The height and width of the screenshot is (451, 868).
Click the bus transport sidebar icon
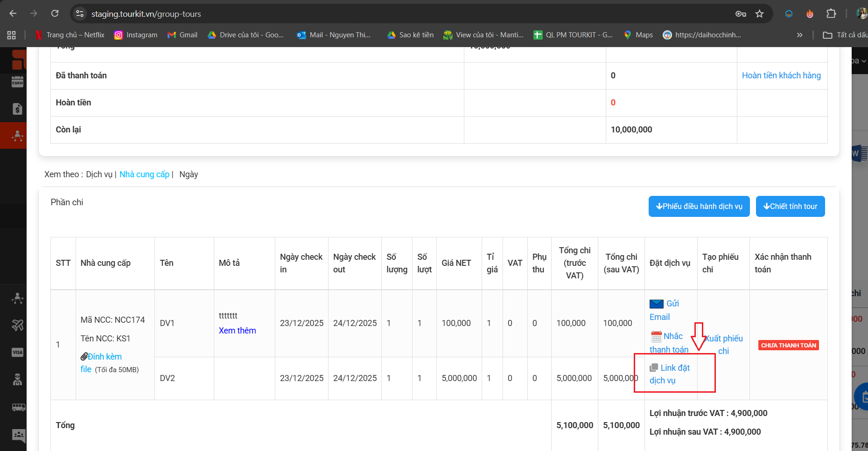pyautogui.click(x=18, y=407)
